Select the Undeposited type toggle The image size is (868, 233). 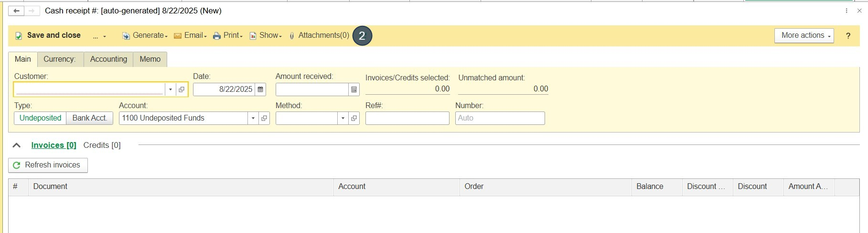point(40,118)
